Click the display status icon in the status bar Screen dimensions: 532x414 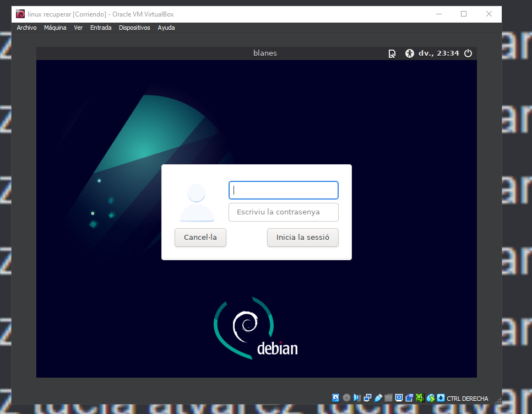(x=399, y=397)
